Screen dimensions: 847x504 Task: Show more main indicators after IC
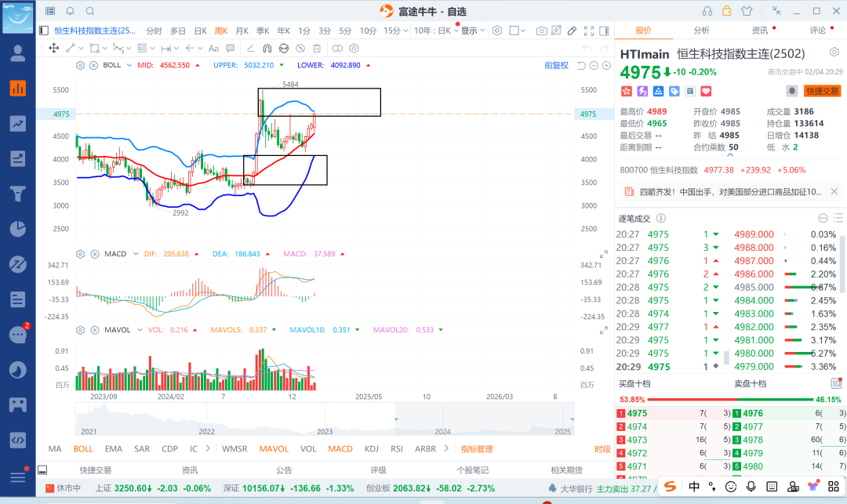point(208,448)
